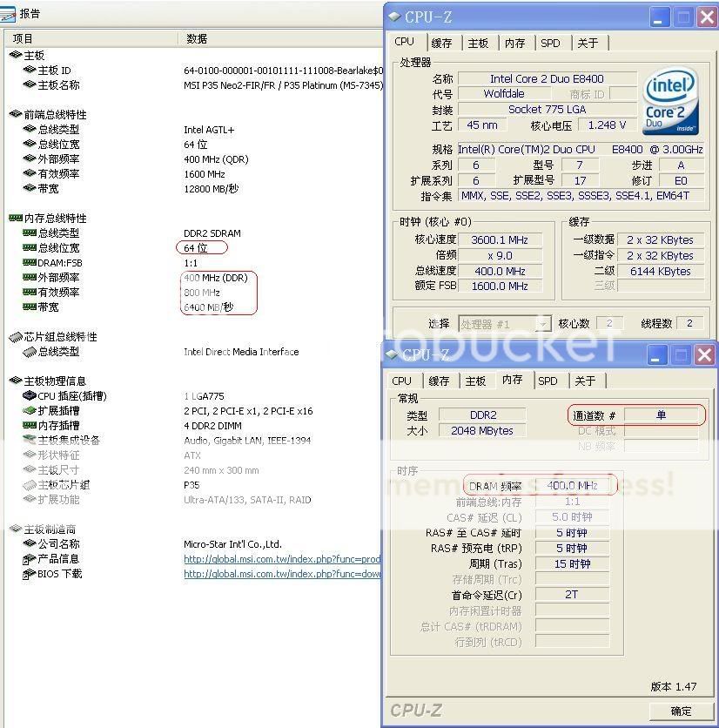The width and height of the screenshot is (719, 728).
Task: Click the 产品信息 row icon
Action: [x=30, y=559]
